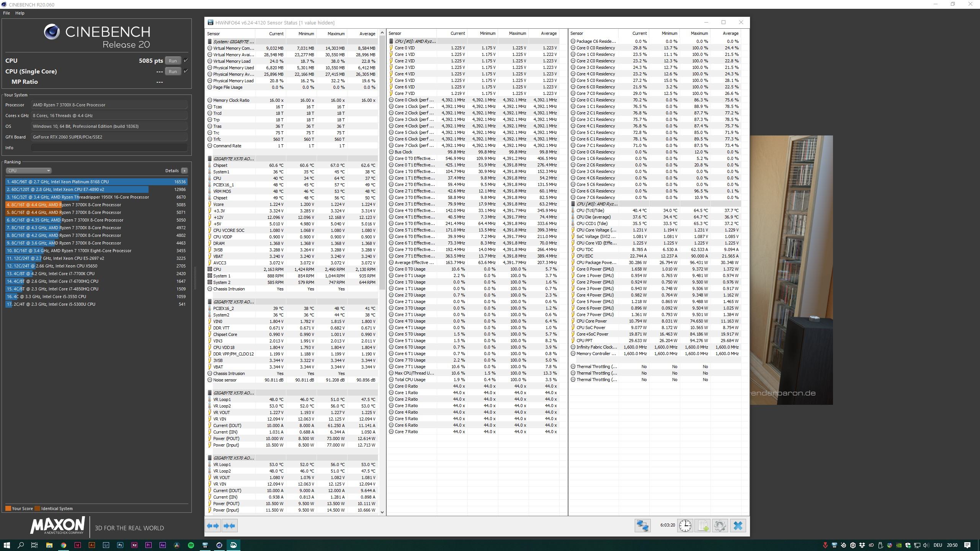
Task: Open DaVinci Resolve from taskbar
Action: coord(177,545)
